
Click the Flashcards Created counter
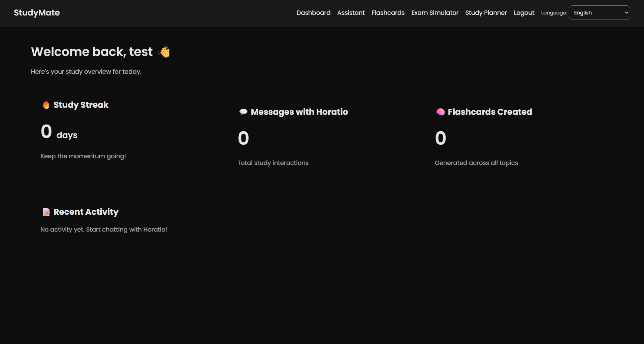pyautogui.click(x=441, y=138)
